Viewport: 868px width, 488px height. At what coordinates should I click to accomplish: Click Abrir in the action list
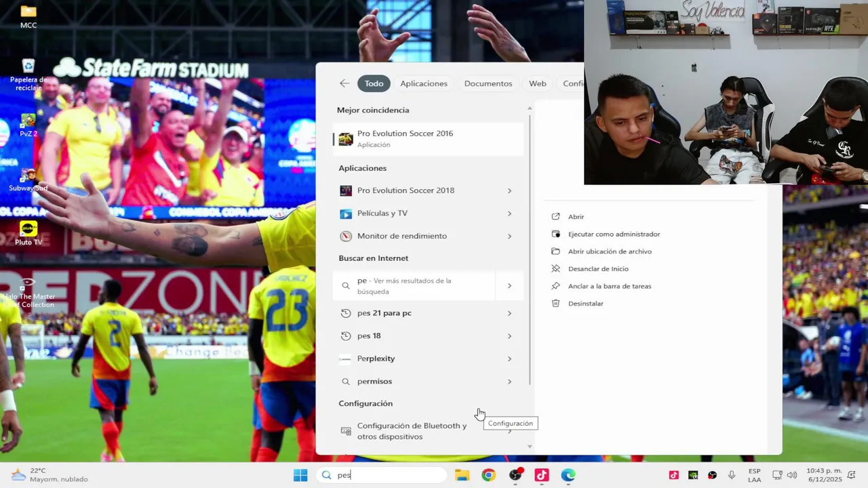pyautogui.click(x=576, y=217)
